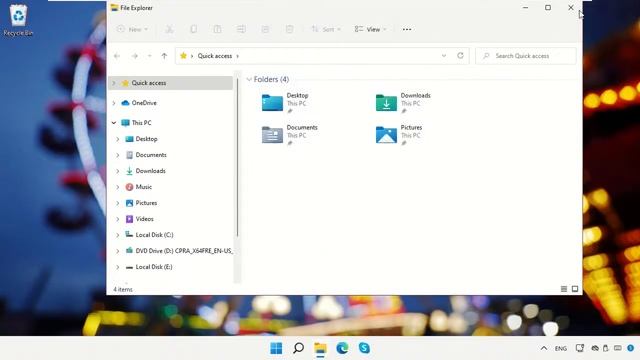The width and height of the screenshot is (640, 360).
Task: Click the File Explorer title bar icon
Action: coord(114,8)
